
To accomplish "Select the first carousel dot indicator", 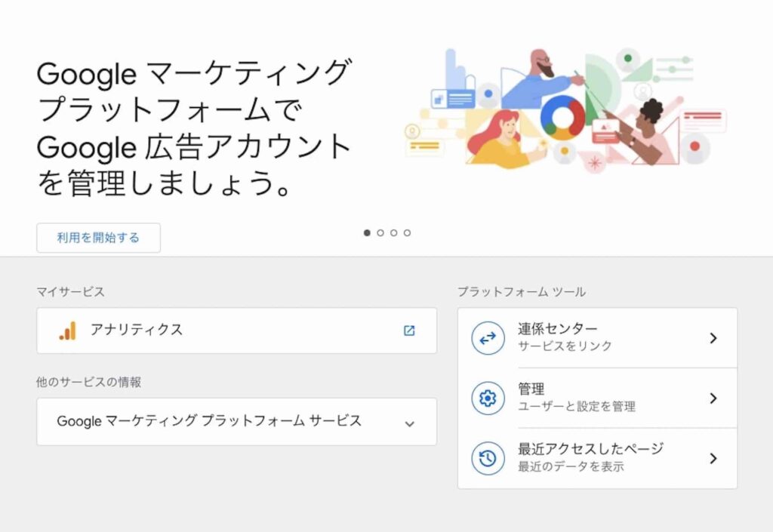I will coord(367,233).
